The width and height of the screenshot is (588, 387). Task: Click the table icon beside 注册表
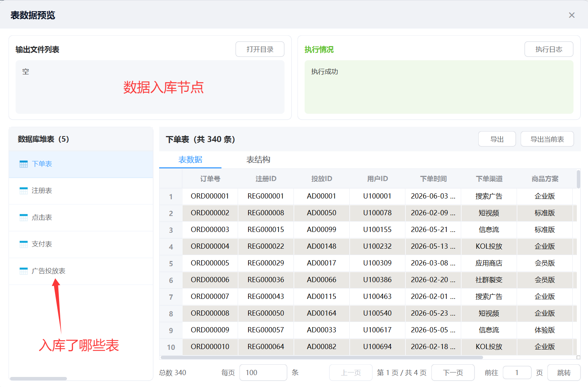(23, 191)
